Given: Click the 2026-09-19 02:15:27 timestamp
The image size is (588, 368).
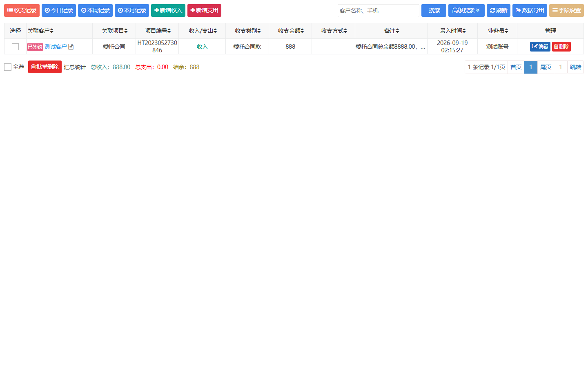Looking at the screenshot, I should point(452,47).
